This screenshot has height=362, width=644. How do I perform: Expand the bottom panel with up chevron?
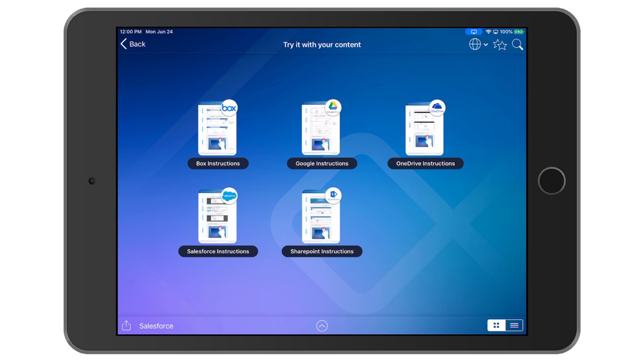322,326
